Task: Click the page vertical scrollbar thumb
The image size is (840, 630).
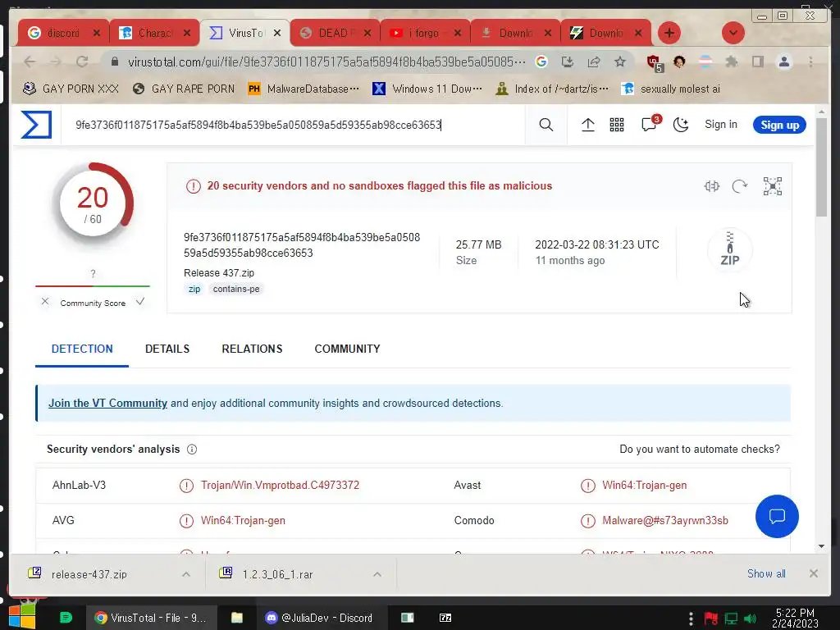Action: 821,167
